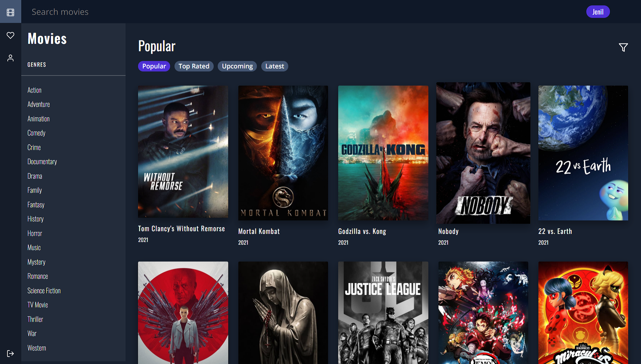Viewport: 641px width, 364px height.
Task: Open the Action genre
Action: click(34, 90)
